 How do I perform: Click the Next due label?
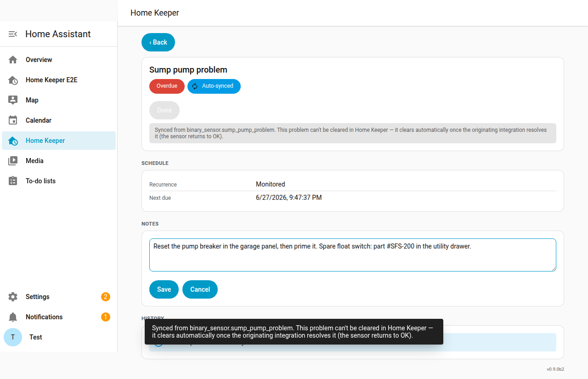pos(160,198)
